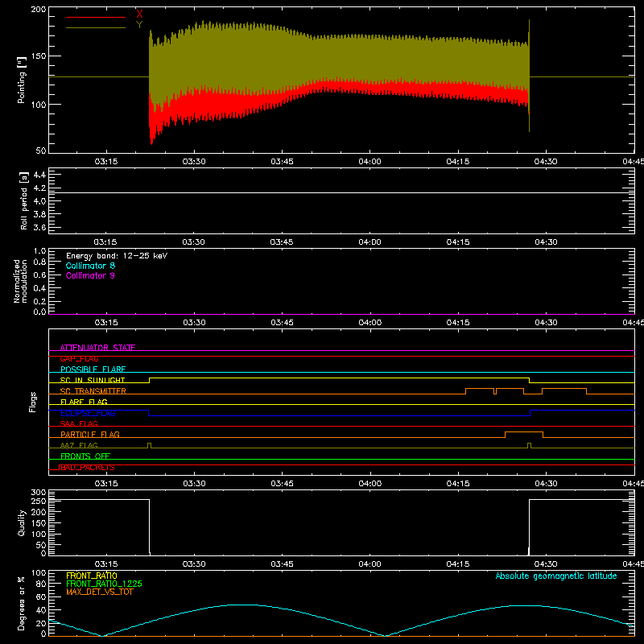Select the GAP_FLAG label
Image resolution: width=644 pixels, height=644 pixels.
tap(79, 358)
